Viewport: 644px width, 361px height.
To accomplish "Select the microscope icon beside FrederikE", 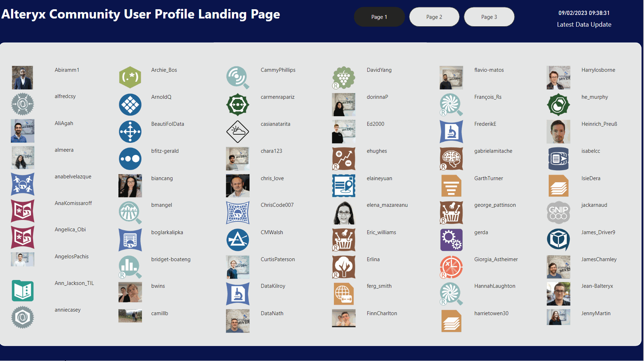I will [451, 131].
